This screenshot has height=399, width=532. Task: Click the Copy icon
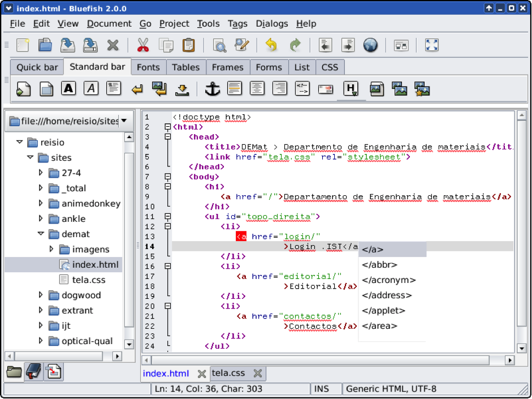click(x=166, y=45)
